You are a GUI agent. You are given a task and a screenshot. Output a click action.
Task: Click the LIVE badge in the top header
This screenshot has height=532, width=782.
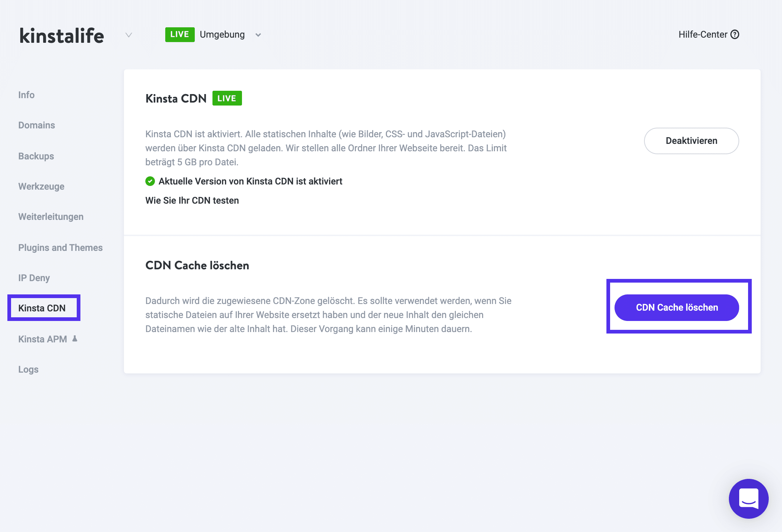point(180,34)
